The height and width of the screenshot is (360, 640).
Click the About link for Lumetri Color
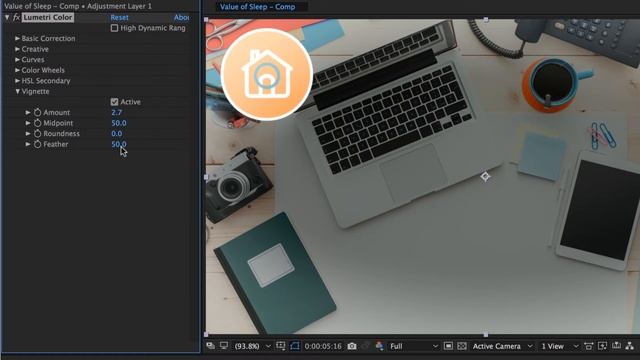[181, 18]
